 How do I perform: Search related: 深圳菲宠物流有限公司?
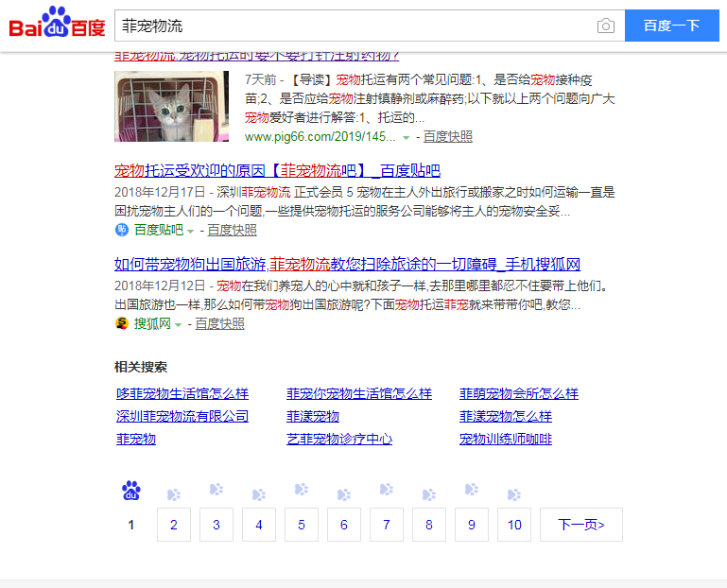pyautogui.click(x=182, y=417)
